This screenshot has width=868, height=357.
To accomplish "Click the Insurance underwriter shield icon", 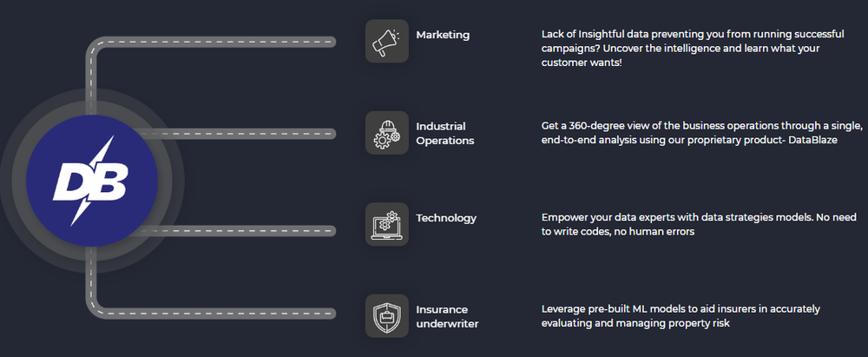I will (x=387, y=316).
